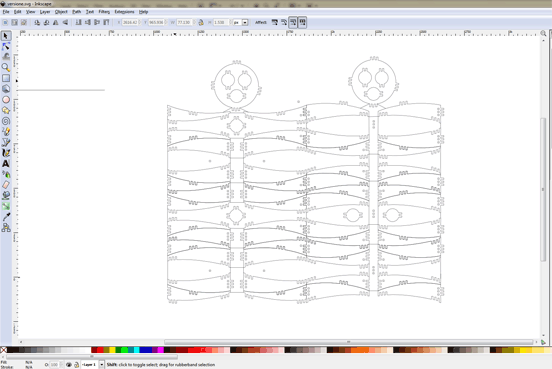Viewport: 552px width, 369px height.
Task: Select the Text tool
Action: point(6,164)
